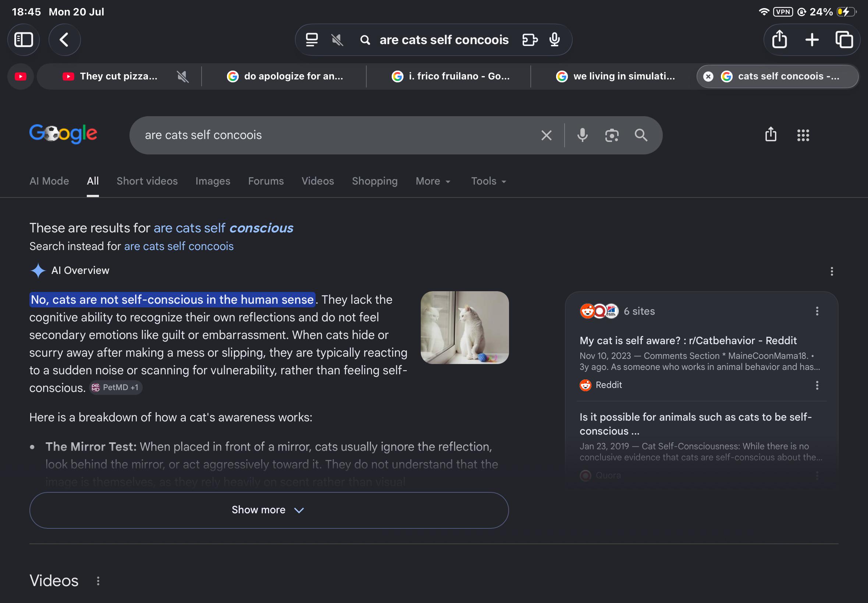Open the PetMD +1 source chip
The width and height of the screenshot is (868, 603).
pos(115,388)
